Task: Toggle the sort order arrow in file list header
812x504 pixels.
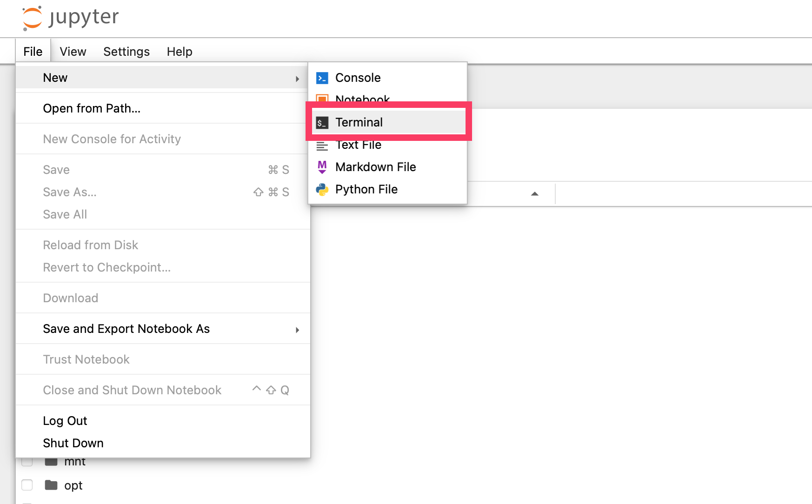Action: (x=534, y=194)
